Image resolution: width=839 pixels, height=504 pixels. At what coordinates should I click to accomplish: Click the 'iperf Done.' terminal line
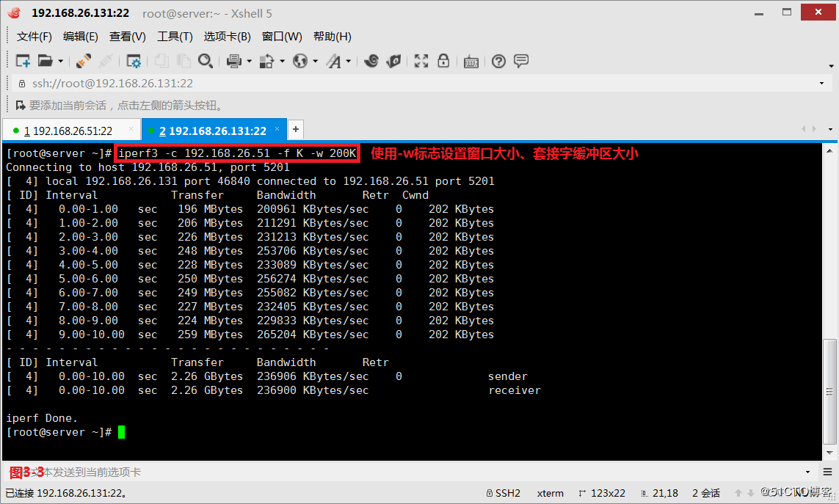pyautogui.click(x=42, y=418)
